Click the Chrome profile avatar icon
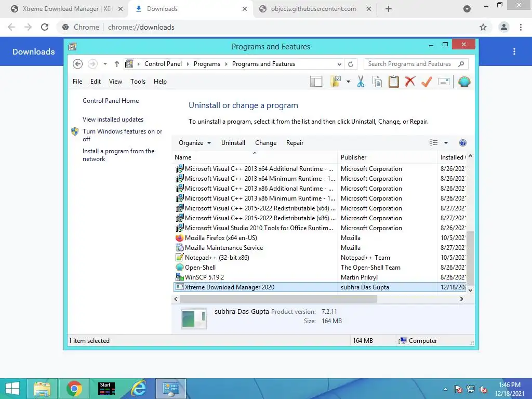Viewport: 532px width, 399px height. (504, 27)
